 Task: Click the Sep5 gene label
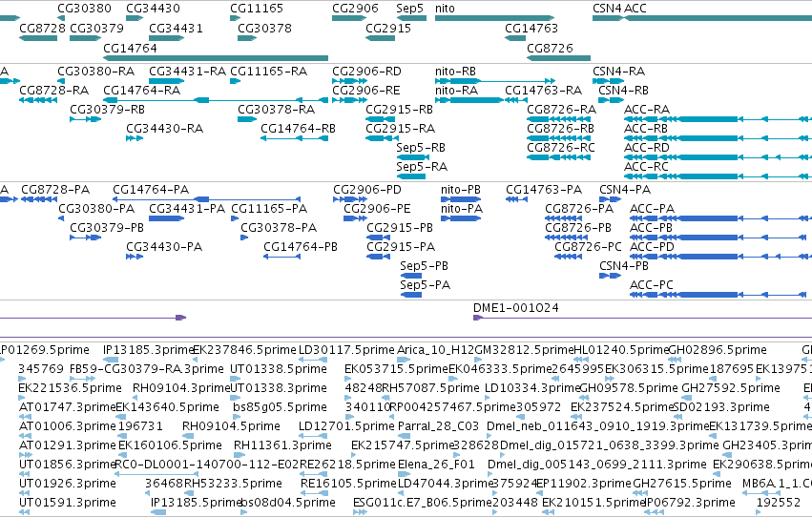click(x=409, y=9)
